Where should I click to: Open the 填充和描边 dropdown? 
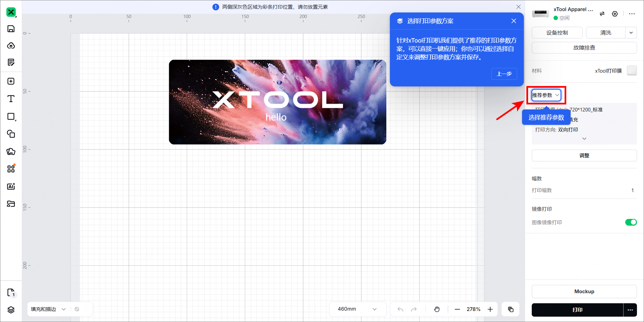48,309
